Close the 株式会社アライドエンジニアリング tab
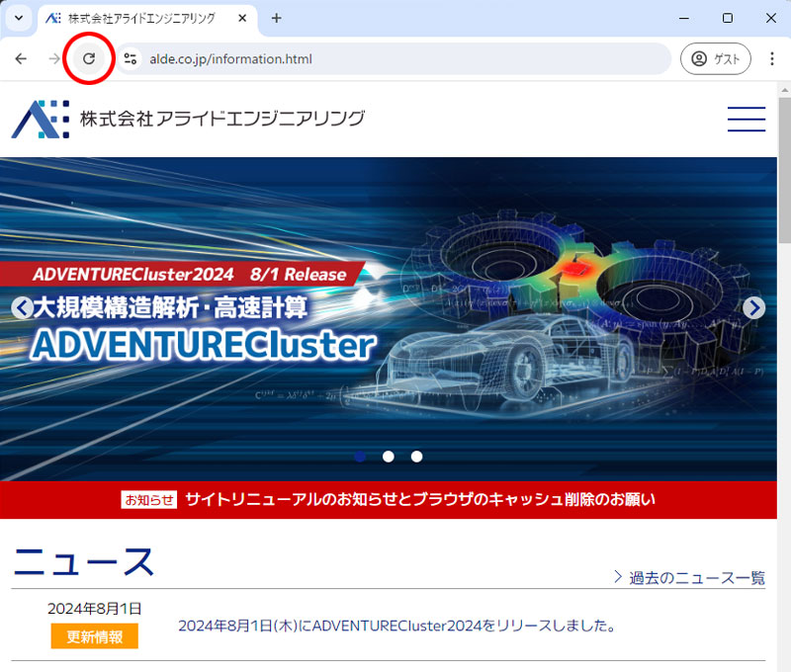Image resolution: width=791 pixels, height=672 pixels. tap(242, 18)
